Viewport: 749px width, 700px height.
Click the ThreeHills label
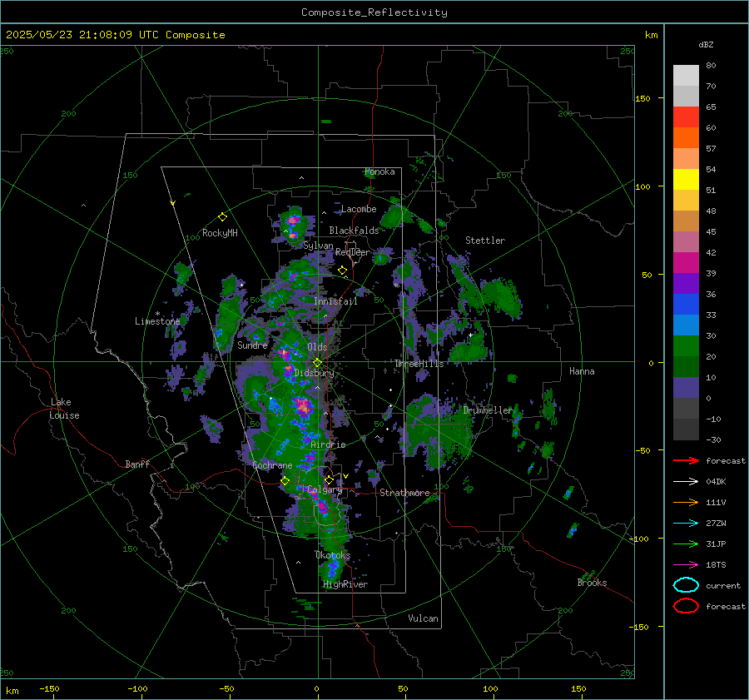pyautogui.click(x=419, y=364)
